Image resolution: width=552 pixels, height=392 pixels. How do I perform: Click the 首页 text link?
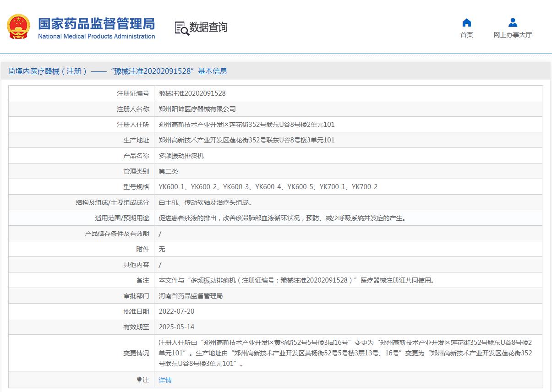[467, 35]
